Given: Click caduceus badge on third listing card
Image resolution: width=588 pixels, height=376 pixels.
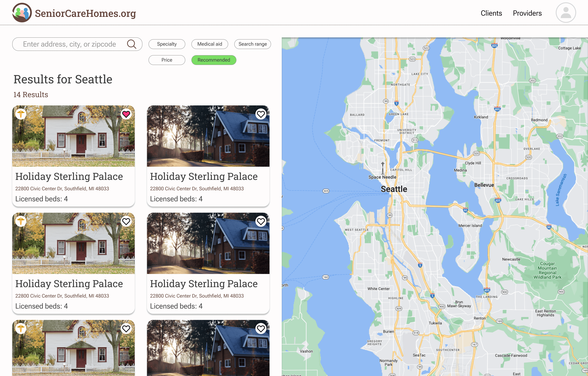Looking at the screenshot, I should point(21,221).
